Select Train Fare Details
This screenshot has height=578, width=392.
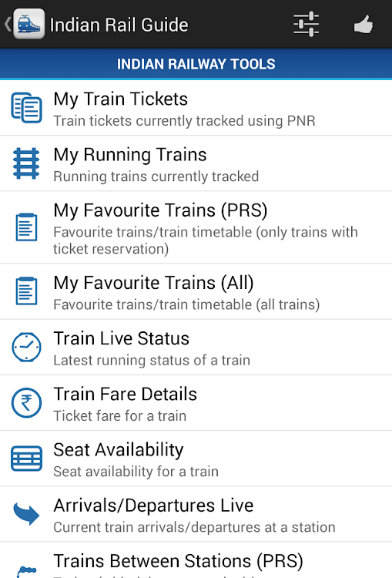point(196,403)
